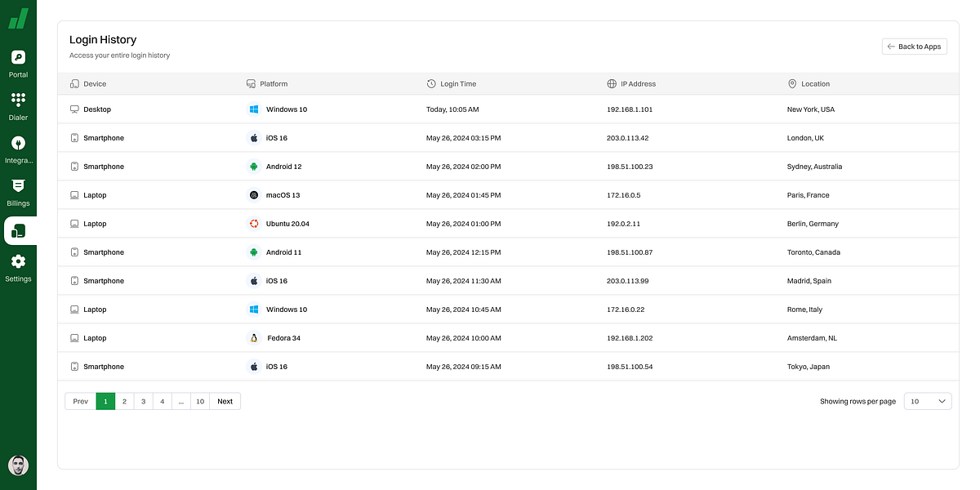The height and width of the screenshot is (490, 980).
Task: Select the highlighted devices sidebar icon
Action: tap(18, 231)
